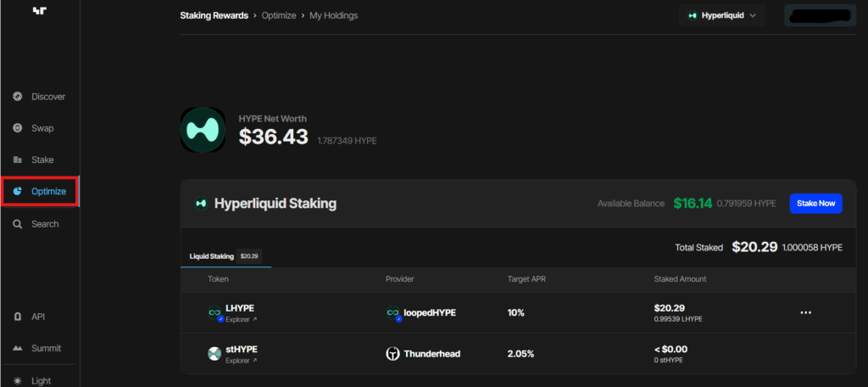The width and height of the screenshot is (868, 387).
Task: Open the stHYPE Explorer link
Action: click(x=241, y=361)
